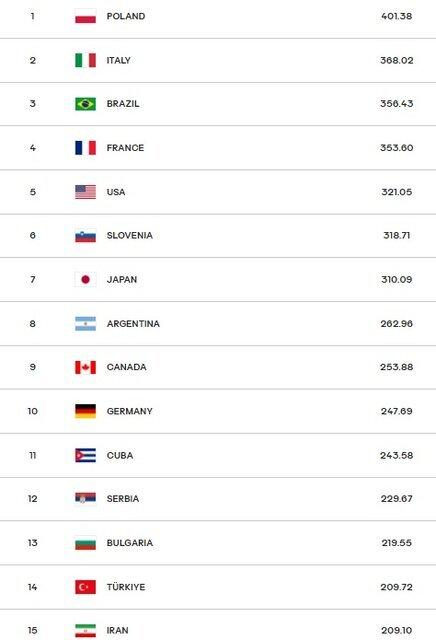The height and width of the screenshot is (640, 436).
Task: Click the Italy flag icon
Action: (85, 60)
